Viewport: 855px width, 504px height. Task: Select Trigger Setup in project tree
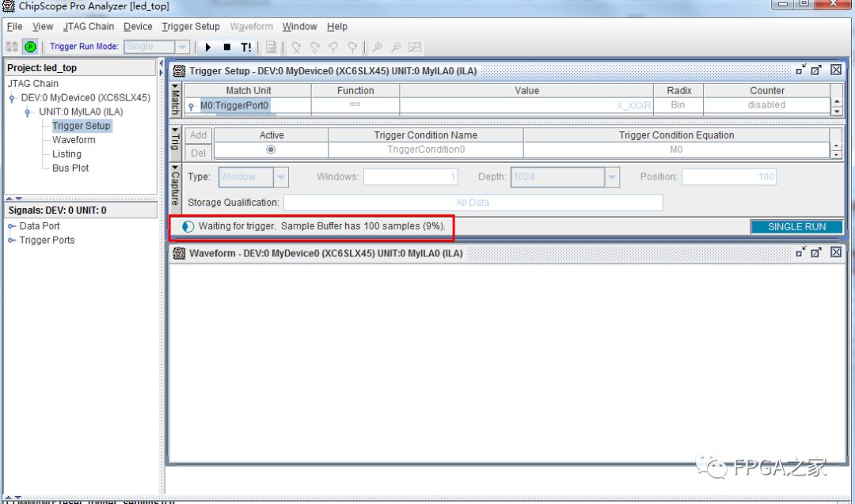coord(82,126)
